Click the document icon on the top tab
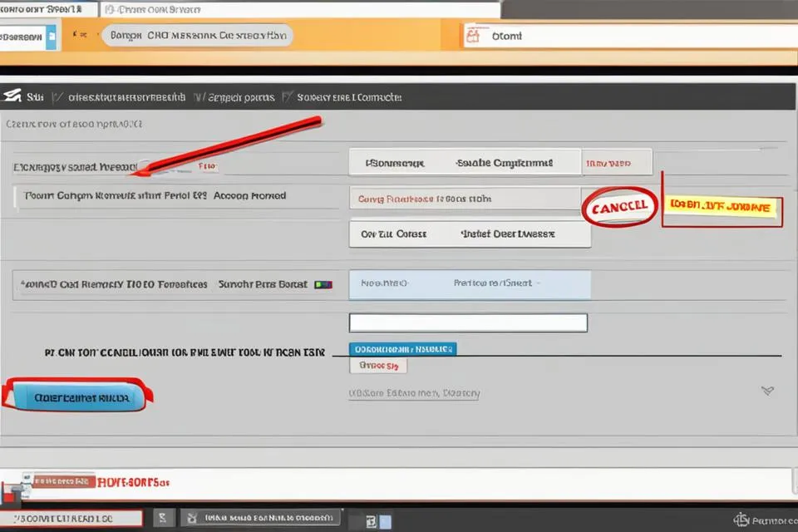 click(x=110, y=9)
